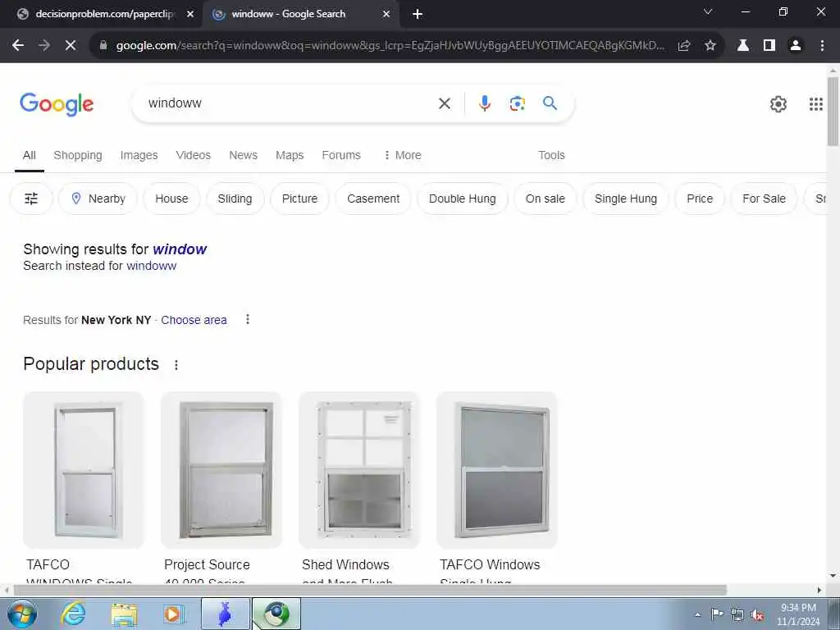The image size is (840, 630).
Task: Open the Chrome three-dot menu
Action: (x=822, y=46)
